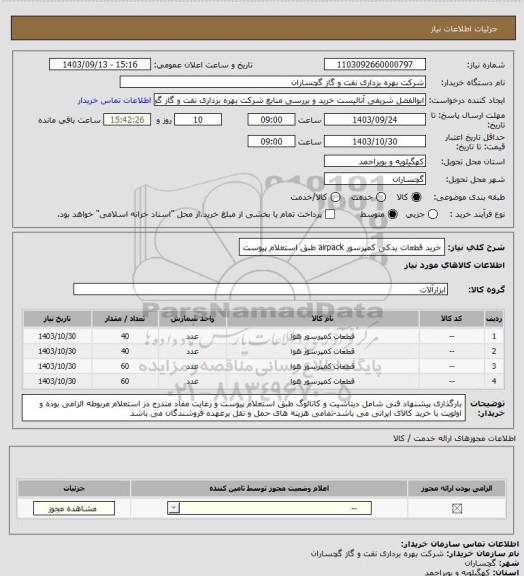Click row 3 item name قطعات کمپرسور هوا
524x576 pixels.
(322, 367)
